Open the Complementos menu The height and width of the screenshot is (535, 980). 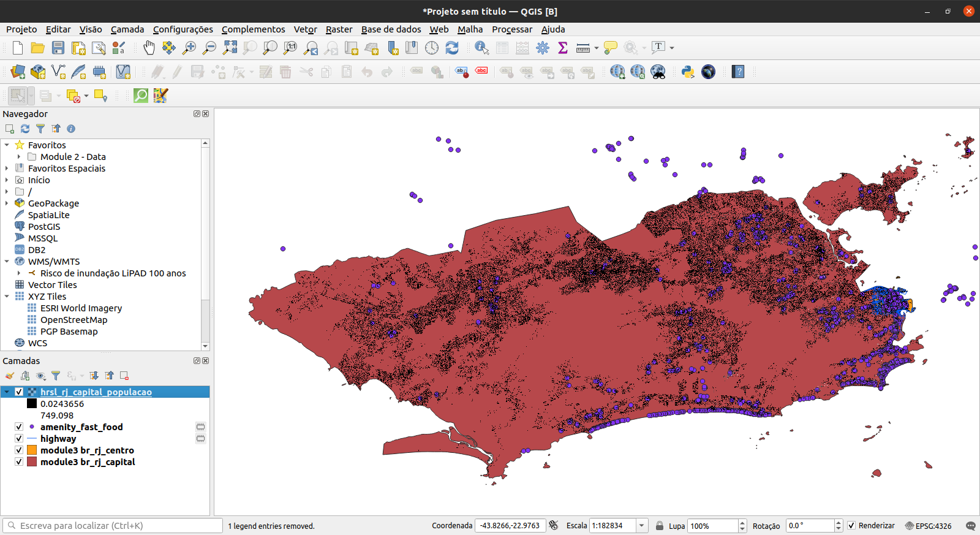pyautogui.click(x=254, y=29)
